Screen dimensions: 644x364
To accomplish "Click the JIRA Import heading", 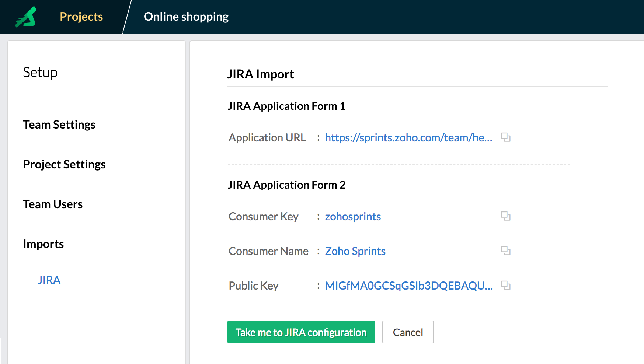I will point(261,74).
